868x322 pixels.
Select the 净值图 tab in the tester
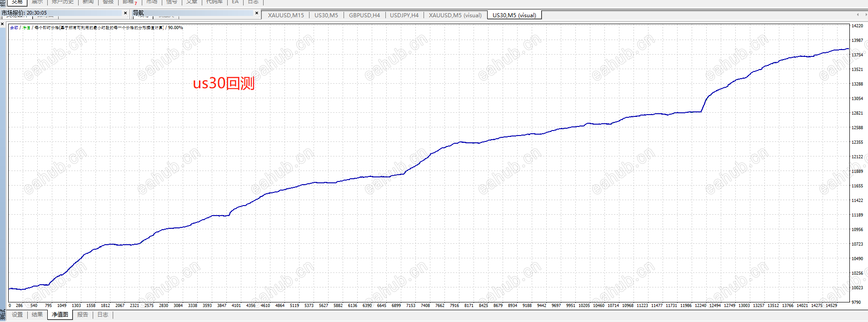pyautogui.click(x=60, y=315)
